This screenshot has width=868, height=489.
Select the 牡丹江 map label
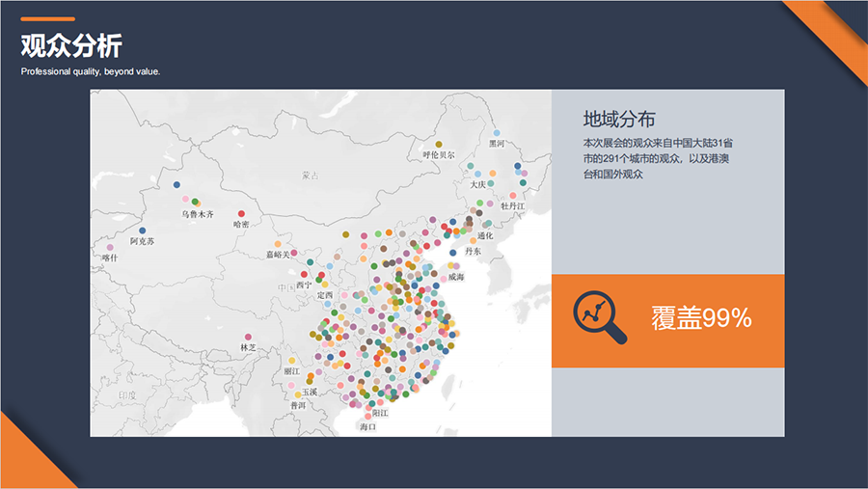512,205
